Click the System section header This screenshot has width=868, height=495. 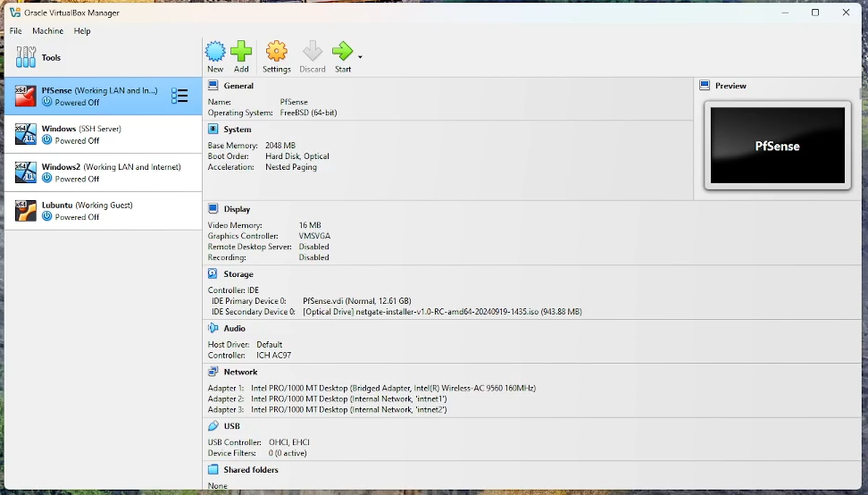[x=237, y=130]
